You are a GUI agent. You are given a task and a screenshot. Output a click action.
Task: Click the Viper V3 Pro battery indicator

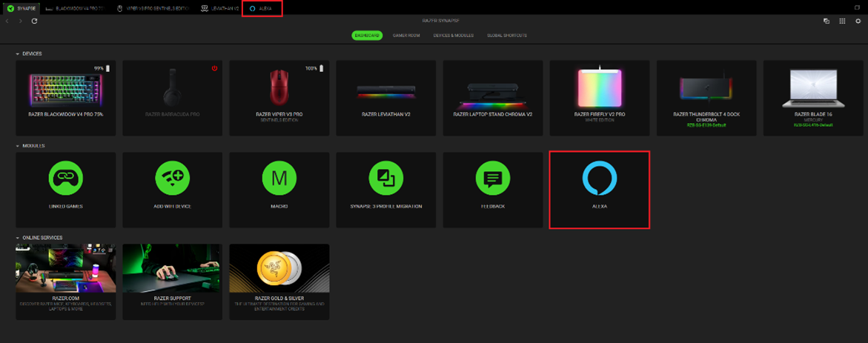314,68
